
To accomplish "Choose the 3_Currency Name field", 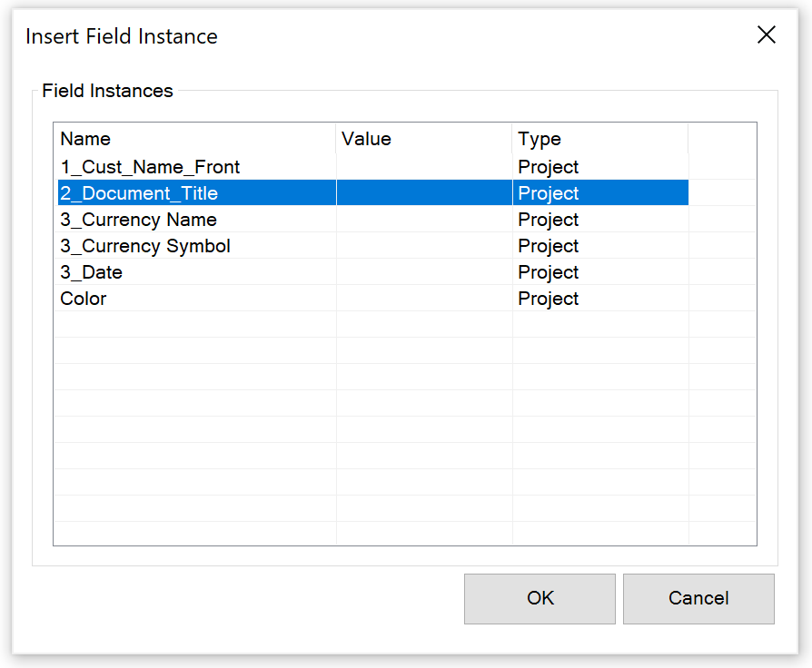I will pos(373,220).
